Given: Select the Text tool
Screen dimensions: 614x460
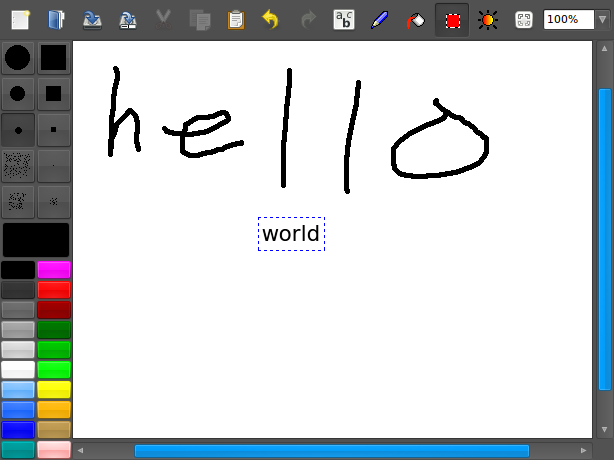Looking at the screenshot, I should (x=343, y=19).
